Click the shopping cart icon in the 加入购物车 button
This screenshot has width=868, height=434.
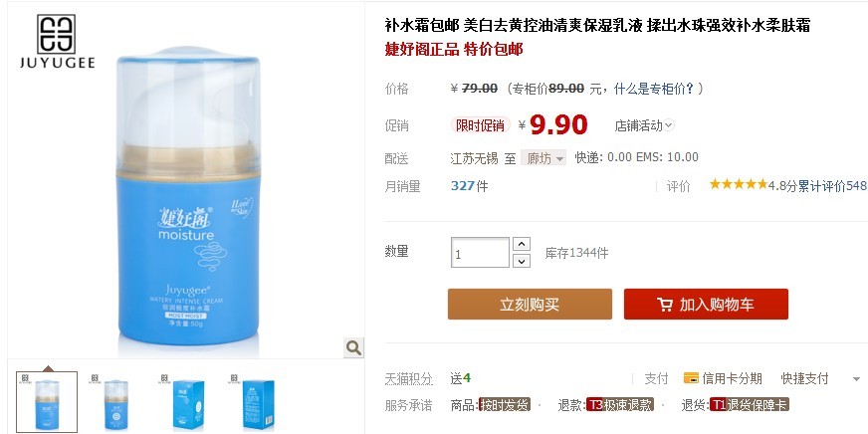pyautogui.click(x=665, y=305)
